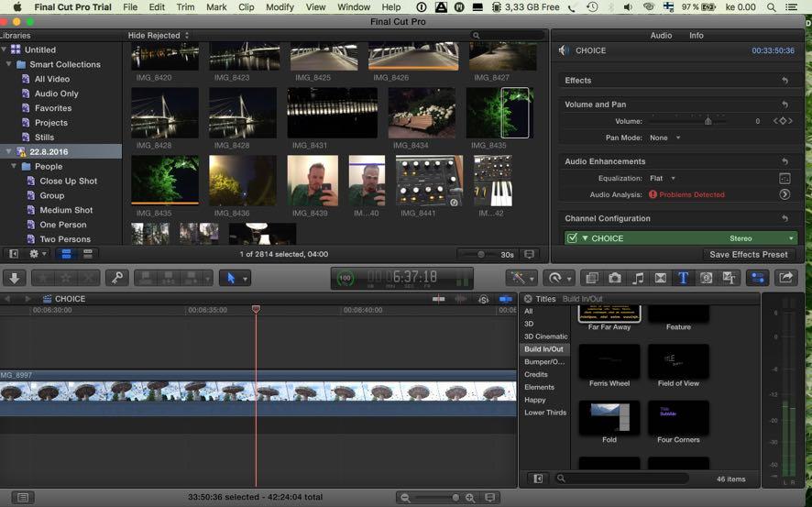812x507 pixels.
Task: Switch browser to list view
Action: coord(87,254)
